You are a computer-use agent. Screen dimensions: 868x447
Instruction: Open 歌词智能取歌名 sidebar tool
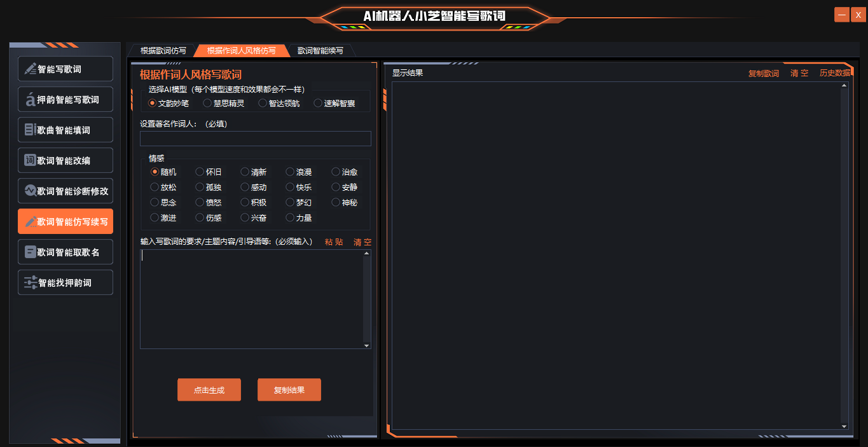click(x=65, y=252)
